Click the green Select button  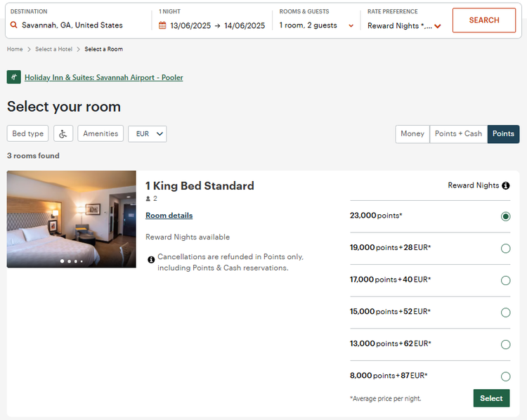coord(491,398)
